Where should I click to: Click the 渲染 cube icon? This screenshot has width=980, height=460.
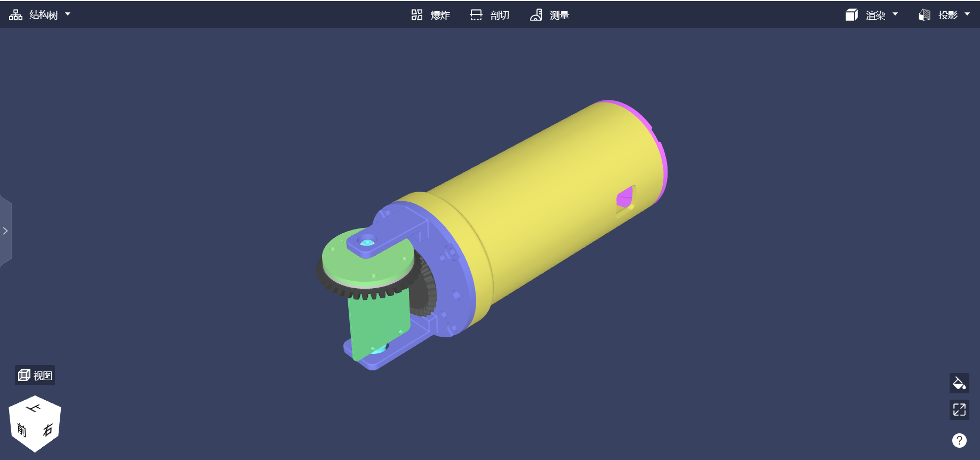852,15
